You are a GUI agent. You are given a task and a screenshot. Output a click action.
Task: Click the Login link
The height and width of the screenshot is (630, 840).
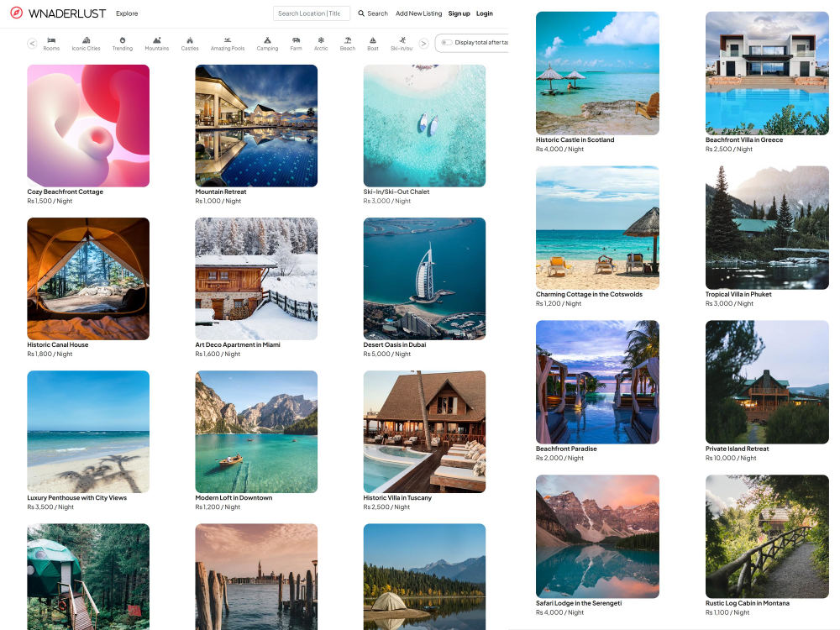pos(485,13)
